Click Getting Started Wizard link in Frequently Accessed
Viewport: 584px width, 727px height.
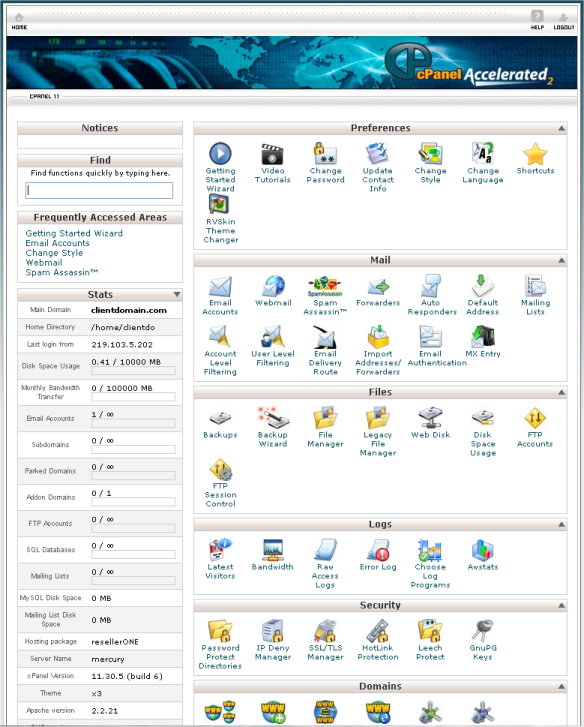(74, 233)
